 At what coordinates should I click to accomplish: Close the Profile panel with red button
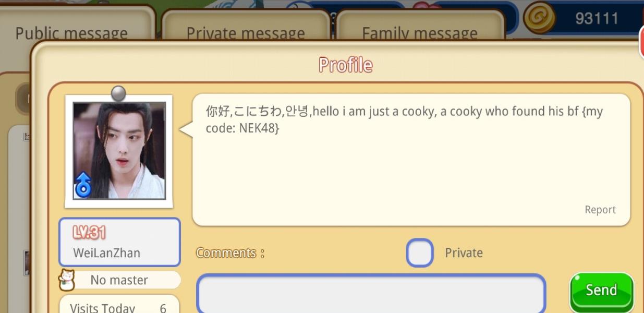point(641,42)
